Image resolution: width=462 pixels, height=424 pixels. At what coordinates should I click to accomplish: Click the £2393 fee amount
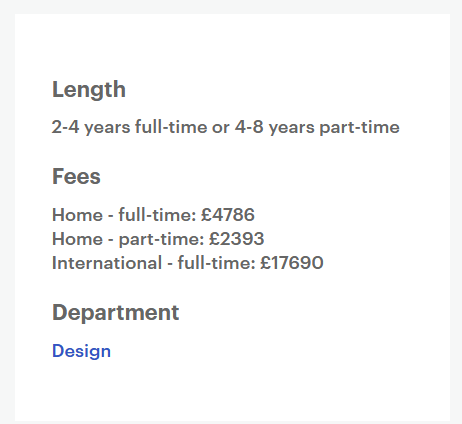tap(237, 239)
